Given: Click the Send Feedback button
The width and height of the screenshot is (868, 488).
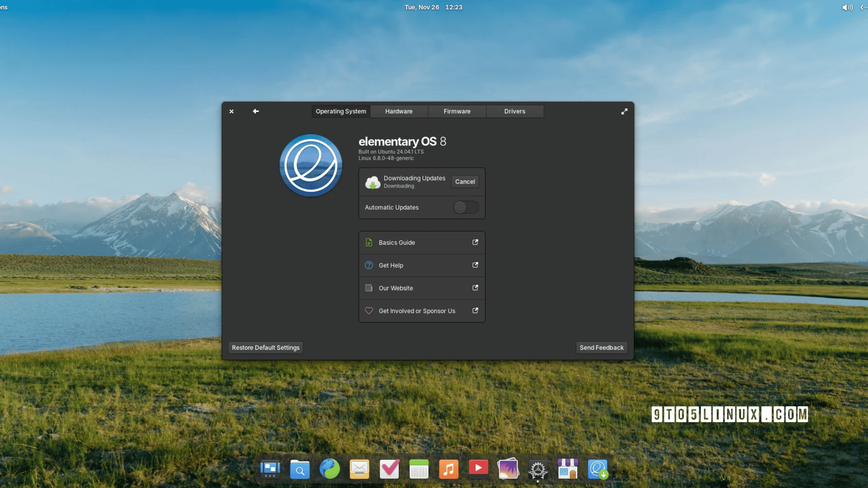Looking at the screenshot, I should coord(602,347).
